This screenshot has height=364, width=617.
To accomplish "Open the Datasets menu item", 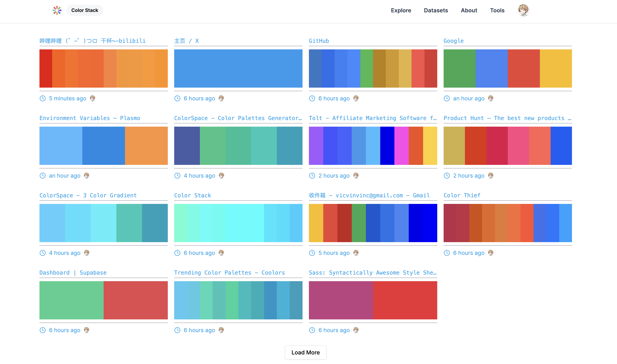I will coord(436,10).
